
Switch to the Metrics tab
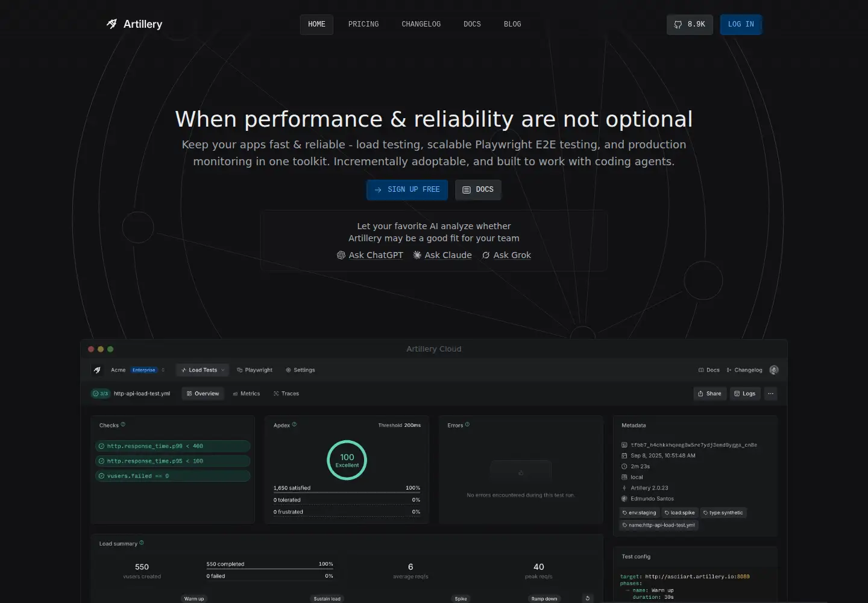coord(246,394)
